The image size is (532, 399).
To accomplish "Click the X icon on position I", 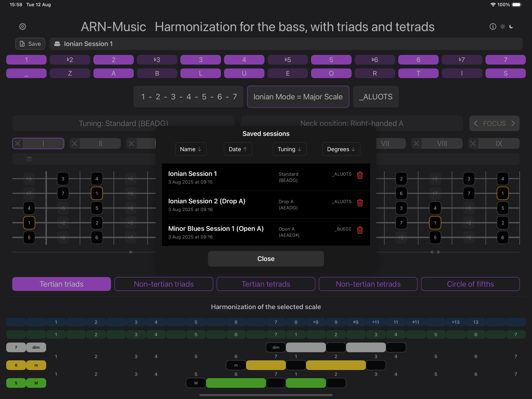I will (18, 144).
